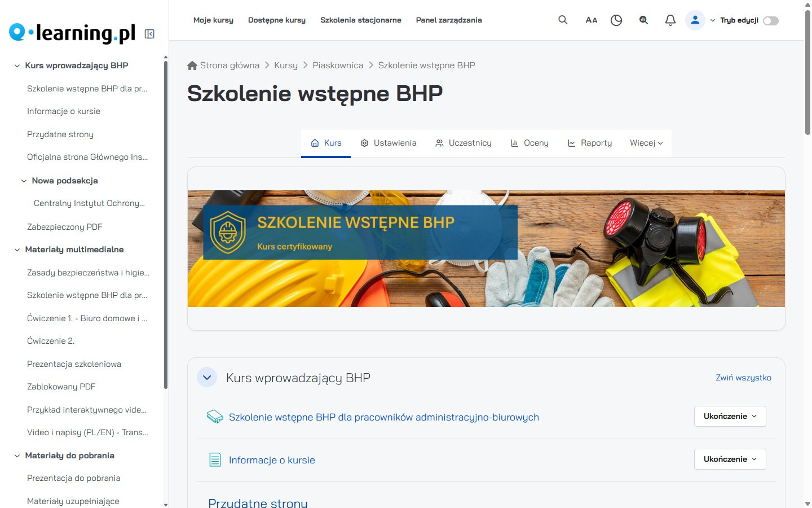Toggle Tryb edycji switch

point(771,21)
